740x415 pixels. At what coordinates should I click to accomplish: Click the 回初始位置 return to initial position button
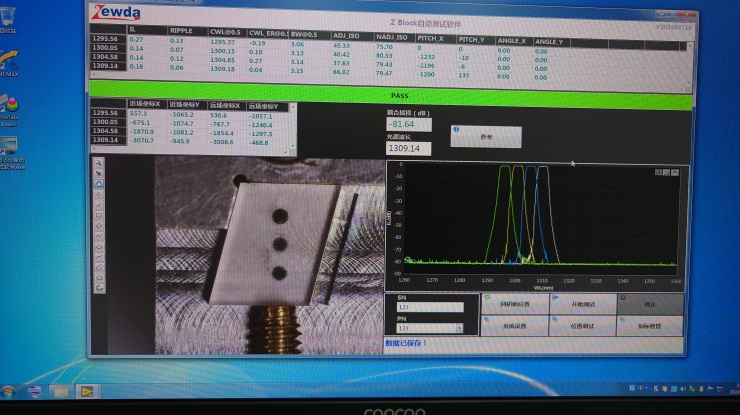pos(514,303)
